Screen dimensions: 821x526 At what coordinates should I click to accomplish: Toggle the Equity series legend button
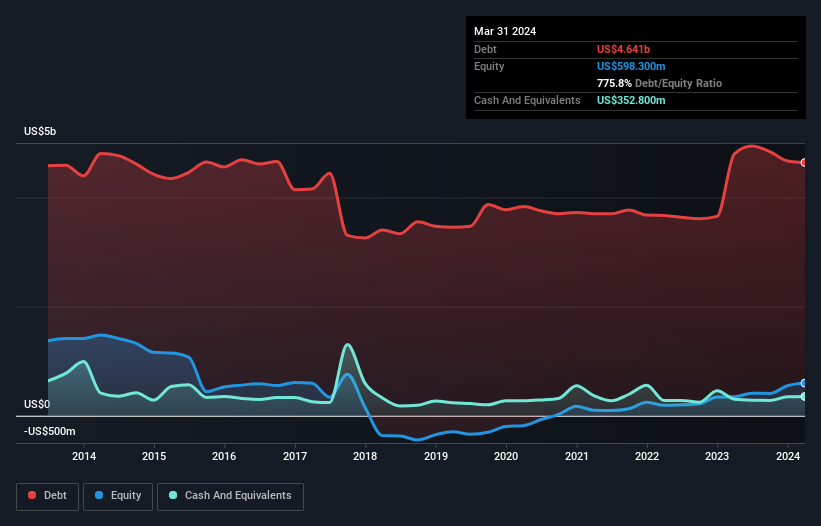click(118, 496)
